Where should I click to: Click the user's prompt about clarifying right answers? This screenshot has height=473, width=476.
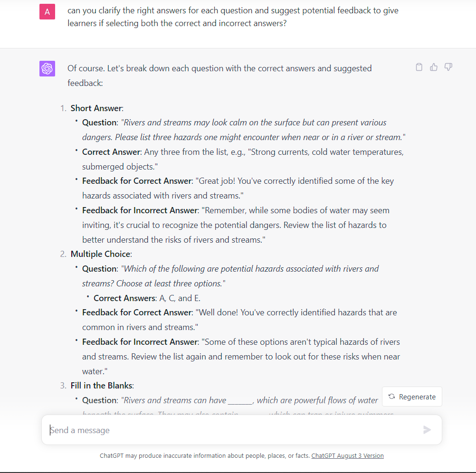(233, 17)
